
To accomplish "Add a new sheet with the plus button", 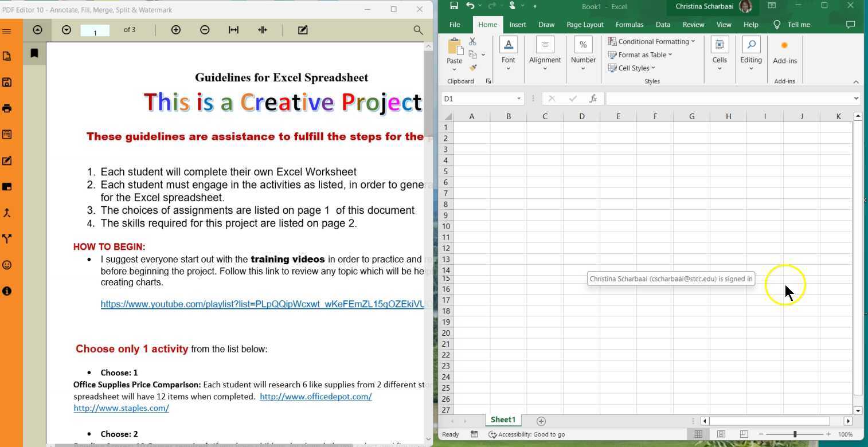I will [x=540, y=420].
